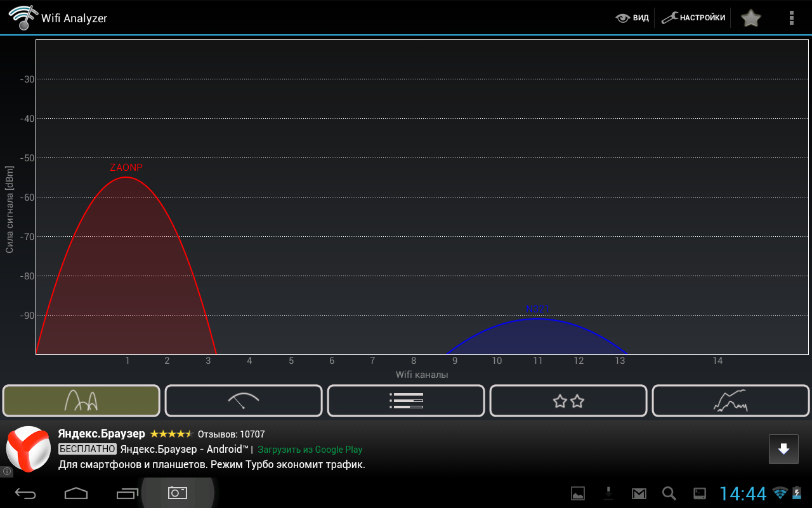Open the three-dot overflow menu
Image resolution: width=812 pixels, height=508 pixels.
pos(791,18)
